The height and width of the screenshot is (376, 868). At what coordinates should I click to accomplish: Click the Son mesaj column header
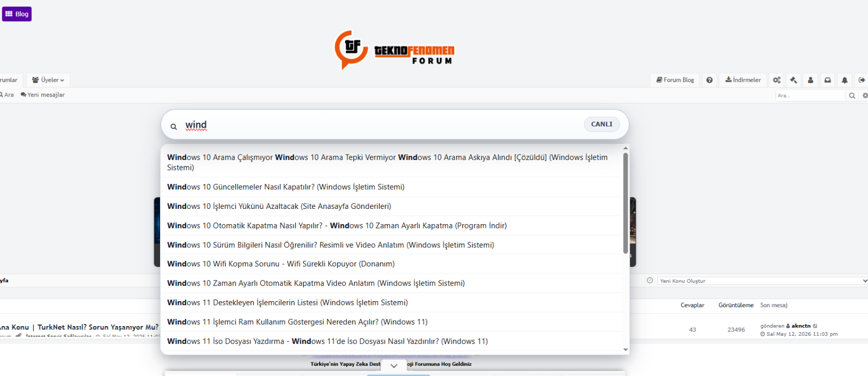pos(774,305)
